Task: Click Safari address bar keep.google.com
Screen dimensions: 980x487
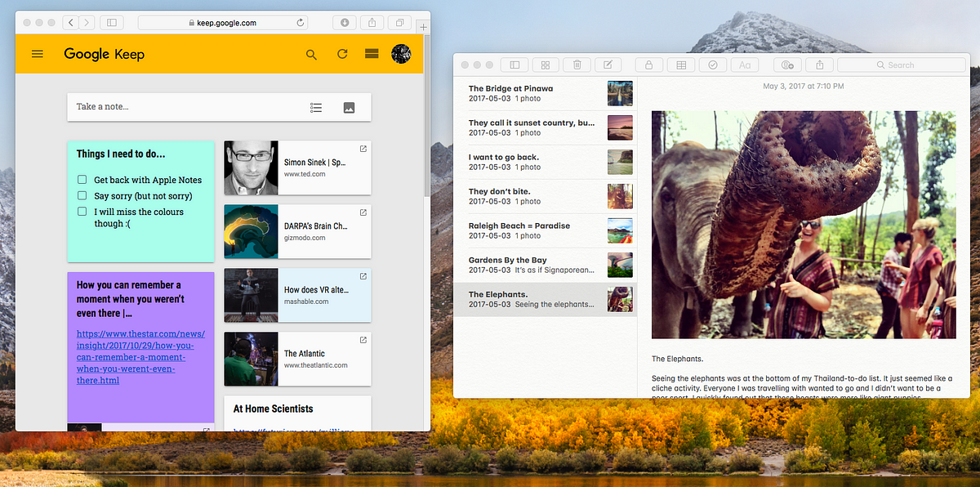Action: click(x=224, y=23)
